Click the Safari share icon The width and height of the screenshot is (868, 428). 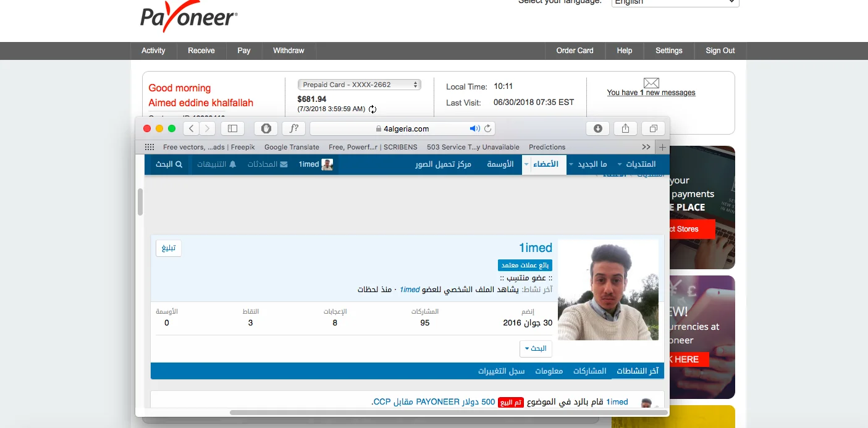(625, 128)
